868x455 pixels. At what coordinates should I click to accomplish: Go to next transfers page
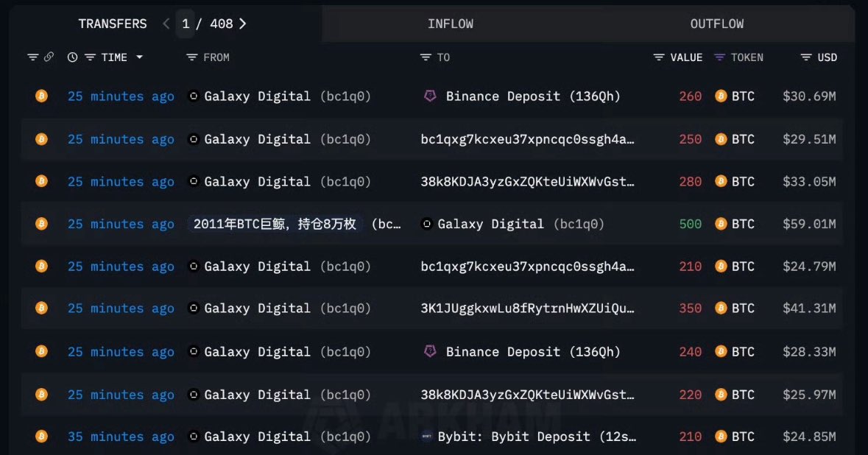click(243, 24)
